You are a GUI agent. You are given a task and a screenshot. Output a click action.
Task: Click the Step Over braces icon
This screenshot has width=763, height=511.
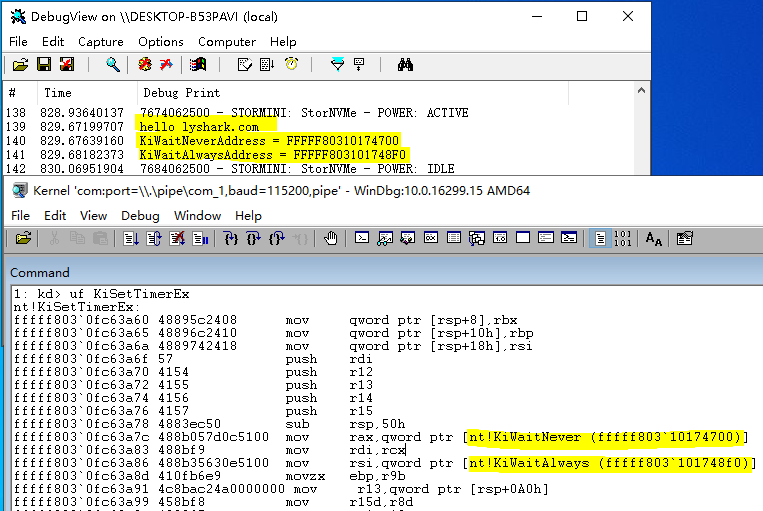click(x=254, y=238)
